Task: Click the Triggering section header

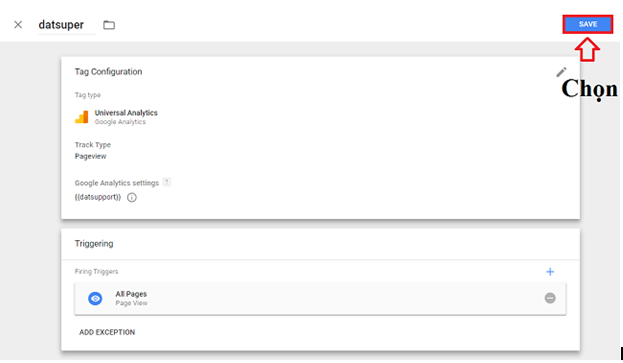Action: (x=94, y=243)
